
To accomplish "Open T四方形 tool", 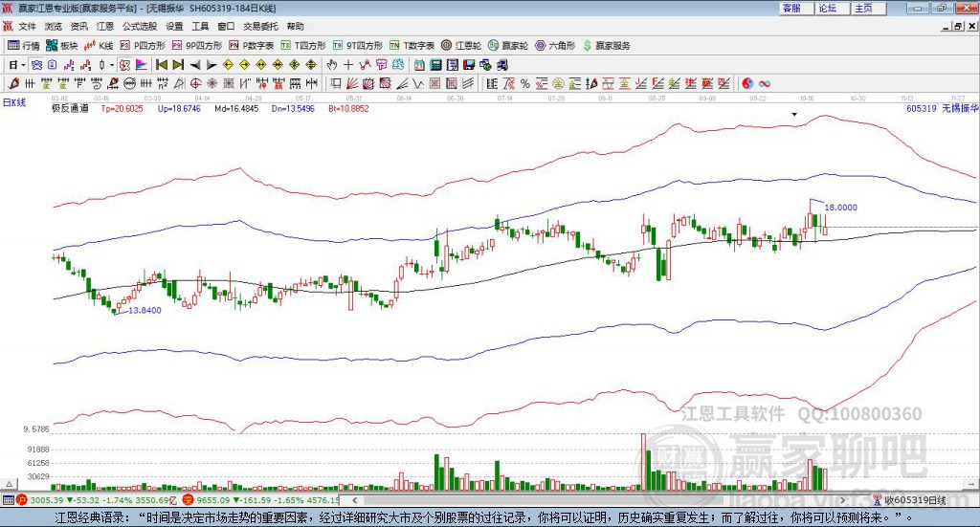I will pyautogui.click(x=303, y=46).
